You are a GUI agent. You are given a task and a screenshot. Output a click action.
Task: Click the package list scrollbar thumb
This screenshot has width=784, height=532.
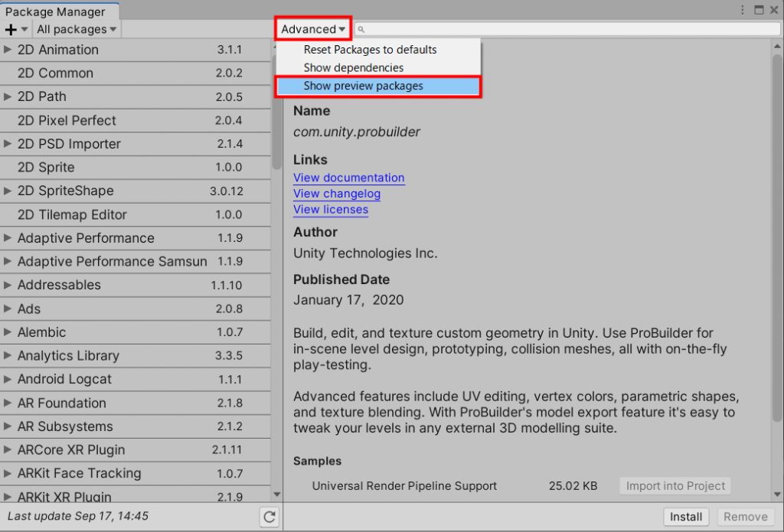click(276, 113)
